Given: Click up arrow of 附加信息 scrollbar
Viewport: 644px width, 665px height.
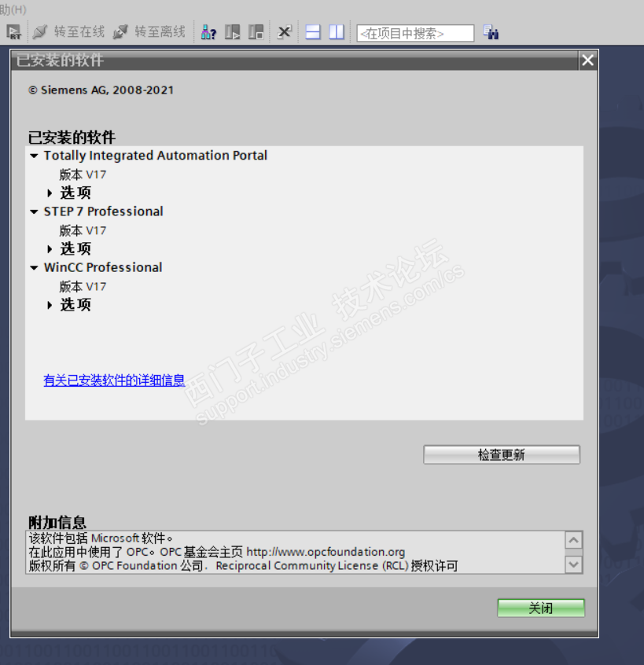Looking at the screenshot, I should click(573, 540).
